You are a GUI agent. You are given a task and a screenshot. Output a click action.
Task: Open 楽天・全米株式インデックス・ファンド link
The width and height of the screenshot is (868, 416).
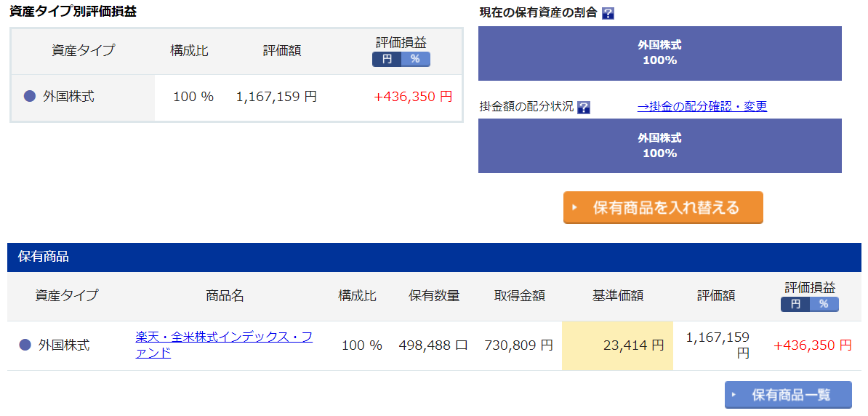[x=224, y=345]
